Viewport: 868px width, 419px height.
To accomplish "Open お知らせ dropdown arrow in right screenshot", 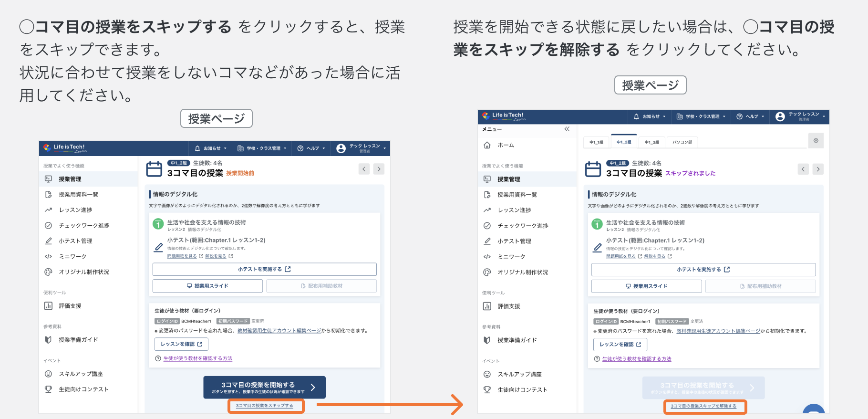I will click(x=664, y=116).
